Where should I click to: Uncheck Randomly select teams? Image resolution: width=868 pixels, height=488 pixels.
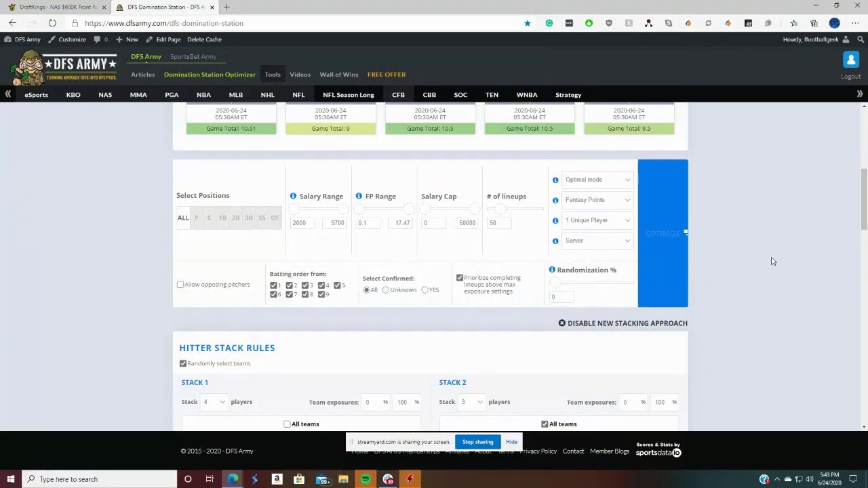tap(183, 363)
